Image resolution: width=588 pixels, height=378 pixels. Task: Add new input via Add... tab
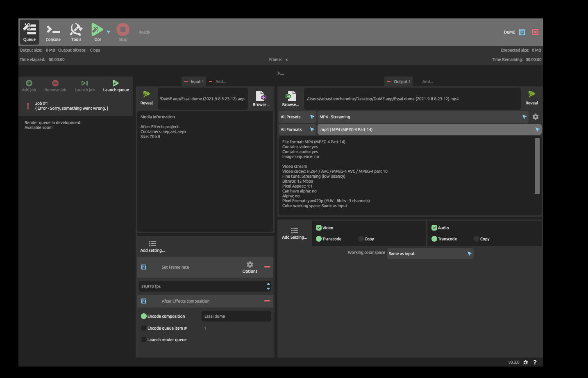pos(220,81)
